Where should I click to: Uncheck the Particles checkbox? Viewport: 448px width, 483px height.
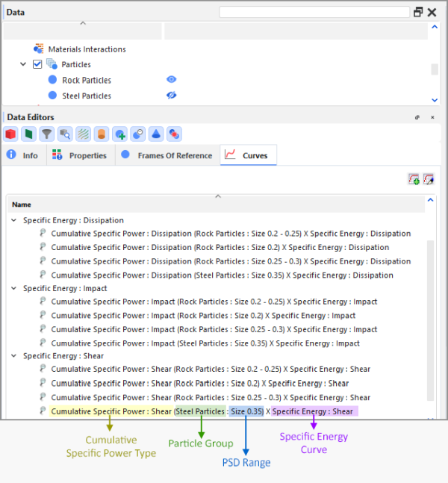pyautogui.click(x=37, y=65)
